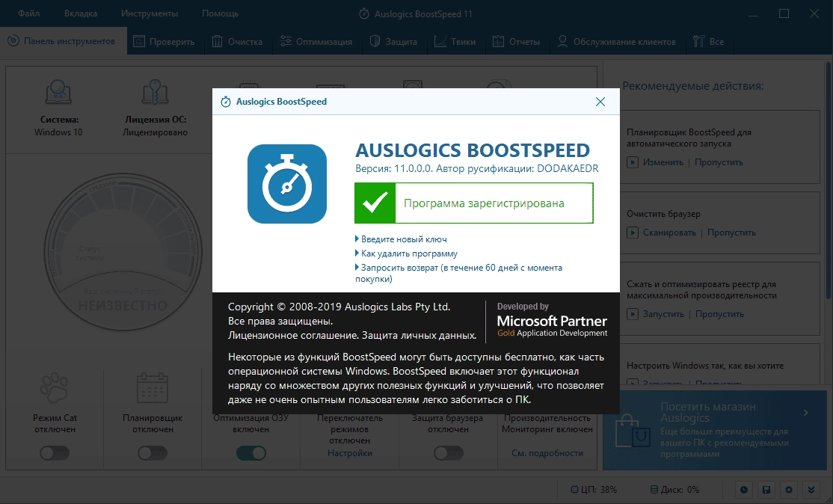Open 'Лицензионное соглашение' license link
Image resolution: width=833 pixels, height=504 pixels.
coord(294,335)
